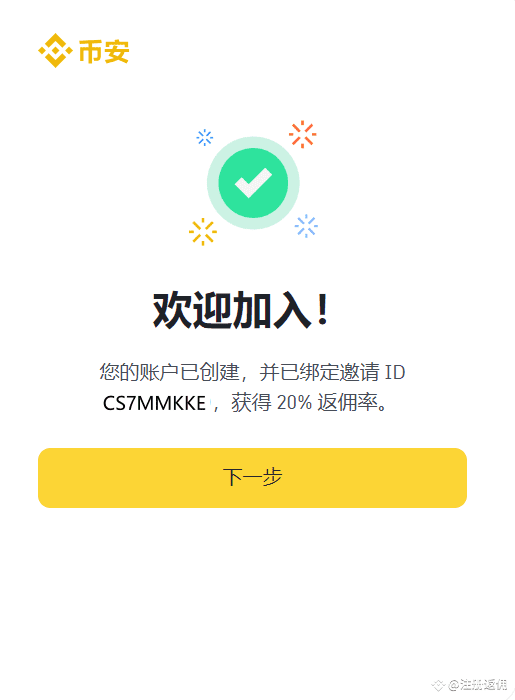The width and height of the screenshot is (515, 700).
Task: Tap the yellow 下一步 button
Action: point(253,478)
